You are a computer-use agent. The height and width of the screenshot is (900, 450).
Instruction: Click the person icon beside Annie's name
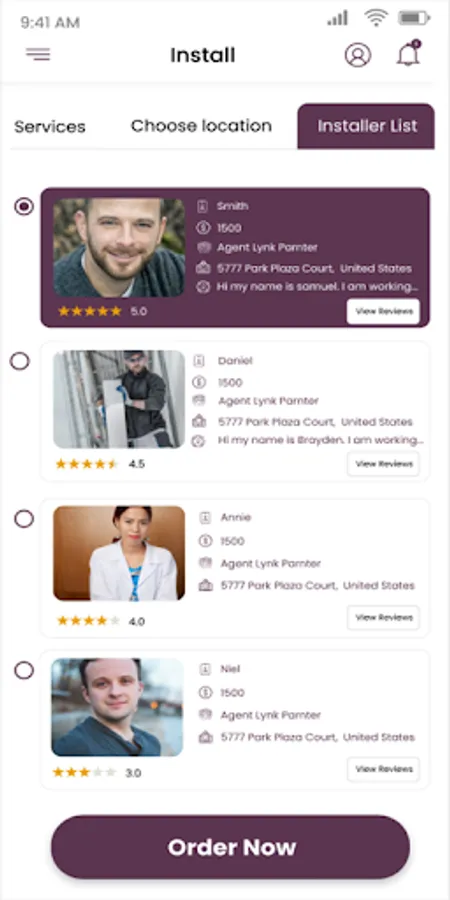(205, 517)
